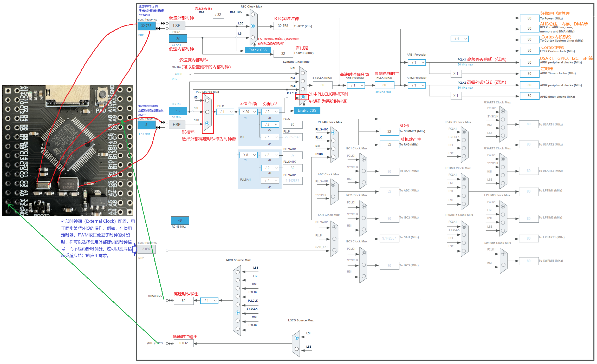Click the To Power 80 value
The height and width of the screenshot is (364, 597).
click(529, 18)
